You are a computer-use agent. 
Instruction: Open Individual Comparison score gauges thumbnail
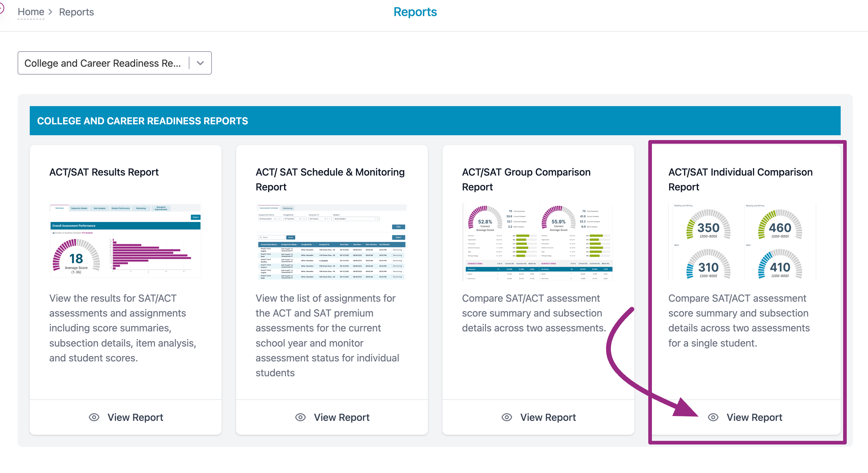click(x=742, y=241)
